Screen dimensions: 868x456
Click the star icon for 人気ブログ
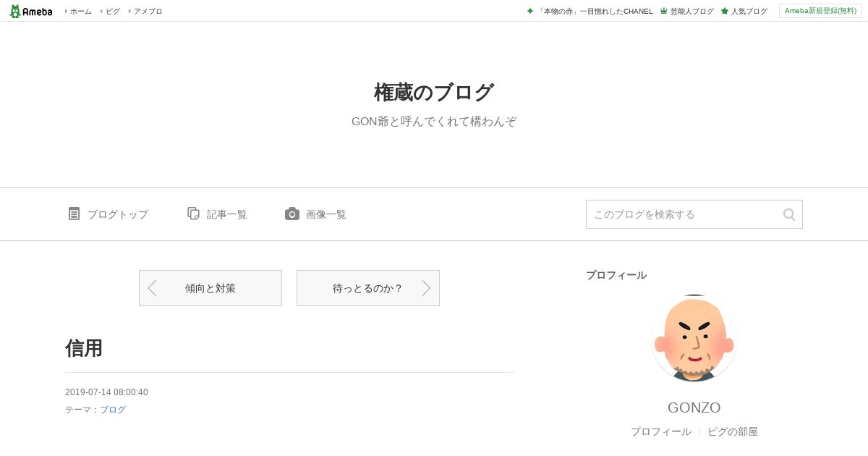pos(725,11)
